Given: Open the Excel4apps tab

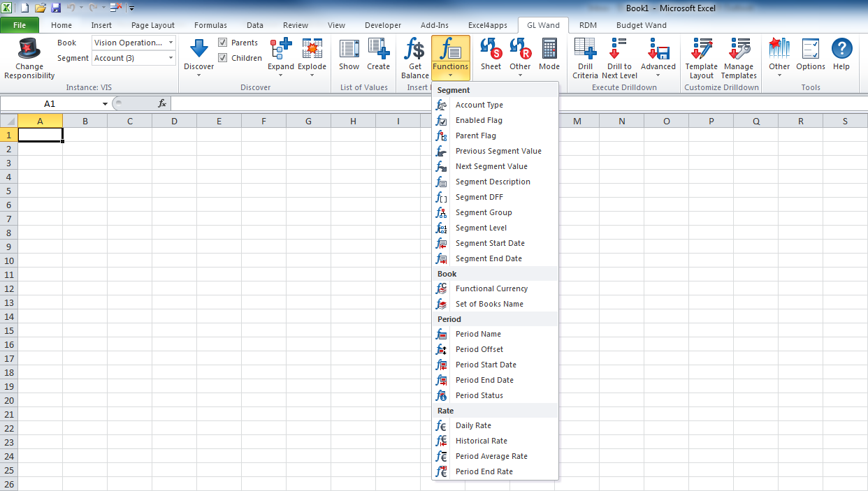Looking at the screenshot, I should click(x=488, y=25).
